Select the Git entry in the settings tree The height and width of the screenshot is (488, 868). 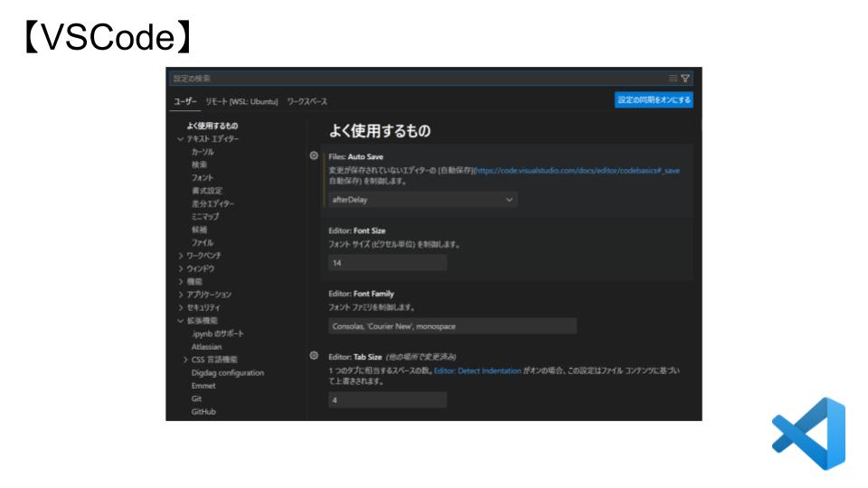pyautogui.click(x=196, y=399)
